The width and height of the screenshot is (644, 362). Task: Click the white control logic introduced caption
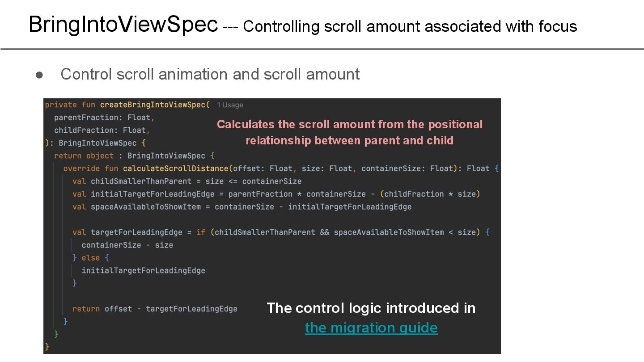coord(371,308)
